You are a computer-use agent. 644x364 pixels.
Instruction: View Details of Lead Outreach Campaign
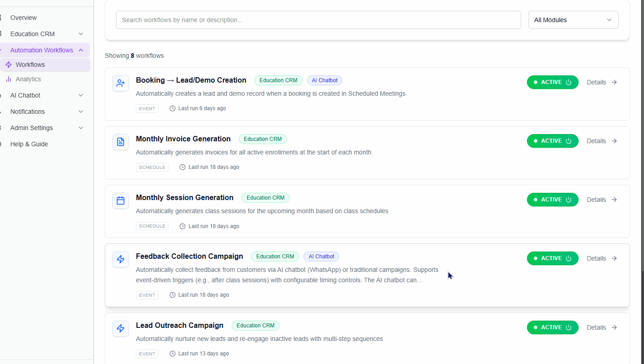tap(596, 327)
